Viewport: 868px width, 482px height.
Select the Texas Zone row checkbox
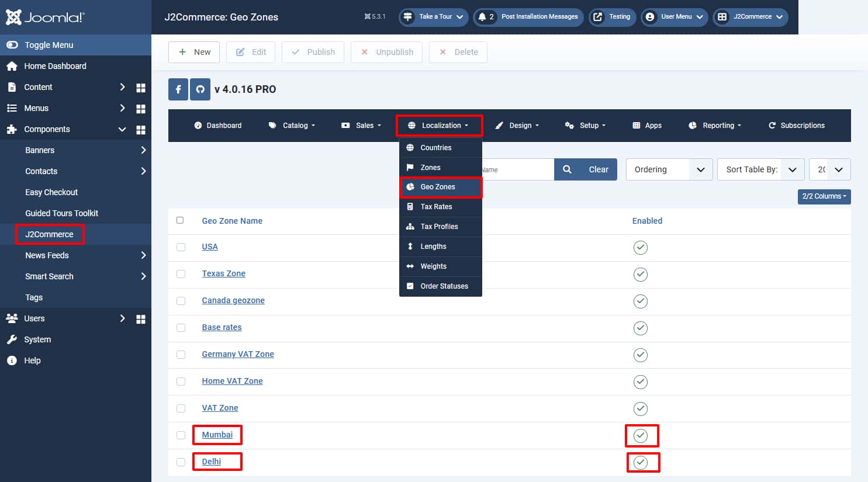tap(181, 274)
